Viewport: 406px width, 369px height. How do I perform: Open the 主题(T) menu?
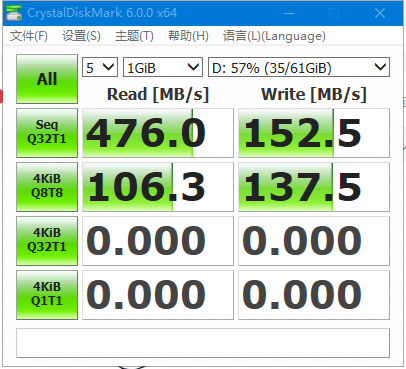pyautogui.click(x=134, y=36)
